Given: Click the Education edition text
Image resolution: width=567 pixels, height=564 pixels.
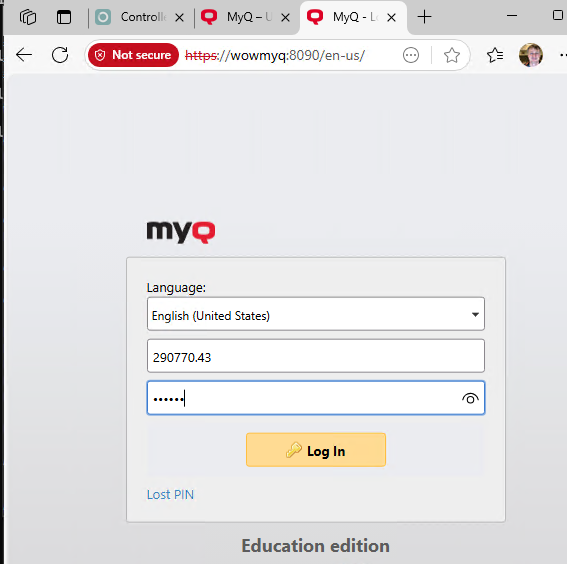Looking at the screenshot, I should (316, 546).
